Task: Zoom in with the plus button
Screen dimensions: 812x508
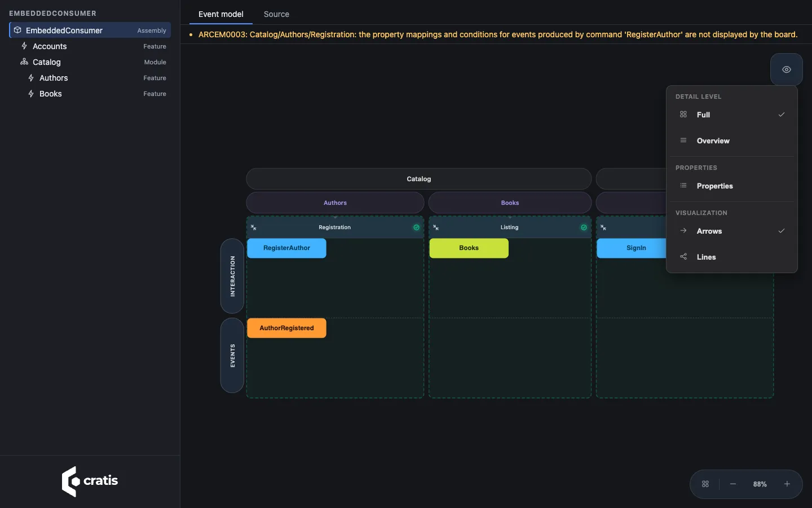Action: [x=787, y=484]
